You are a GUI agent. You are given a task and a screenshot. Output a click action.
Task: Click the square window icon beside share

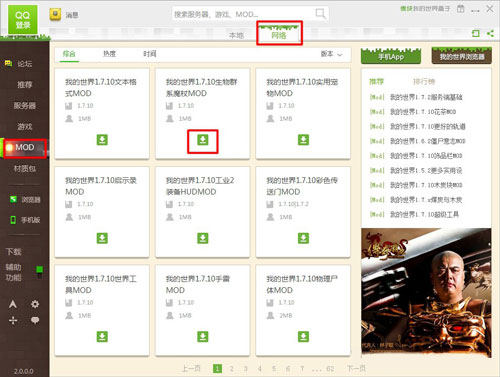[x=476, y=33]
